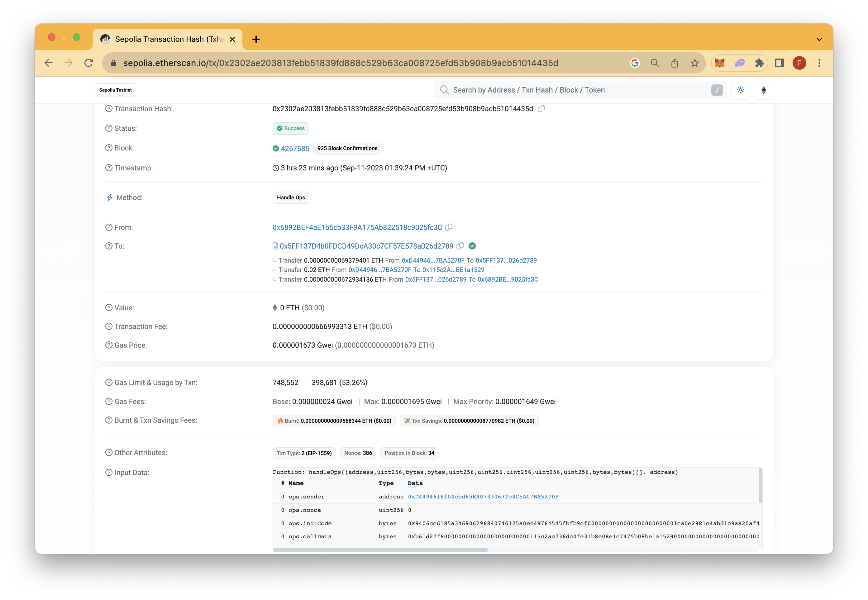Viewport: 868px width, 600px height.
Task: Open the Extensions puzzle icon
Action: [x=759, y=63]
